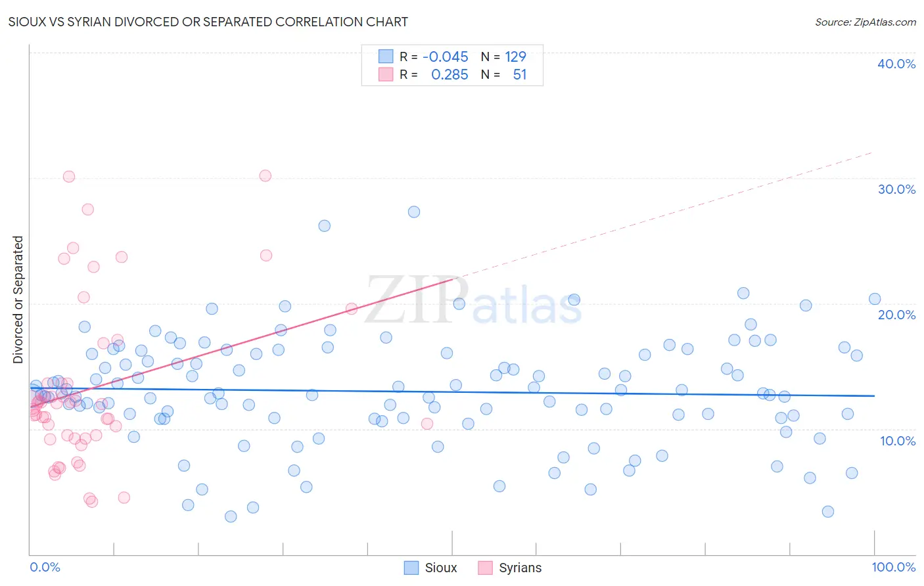Select the Sioux legend label
The height and width of the screenshot is (586, 924).
pos(441,568)
